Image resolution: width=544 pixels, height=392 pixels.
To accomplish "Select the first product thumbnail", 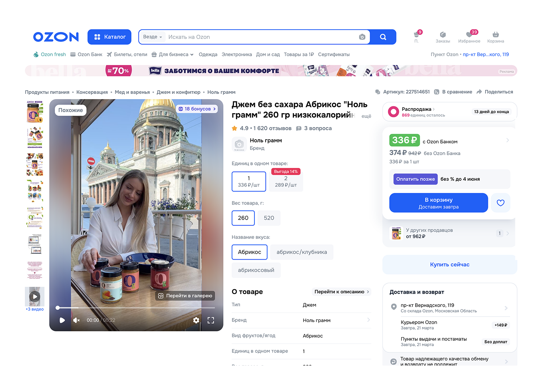I will (35, 112).
